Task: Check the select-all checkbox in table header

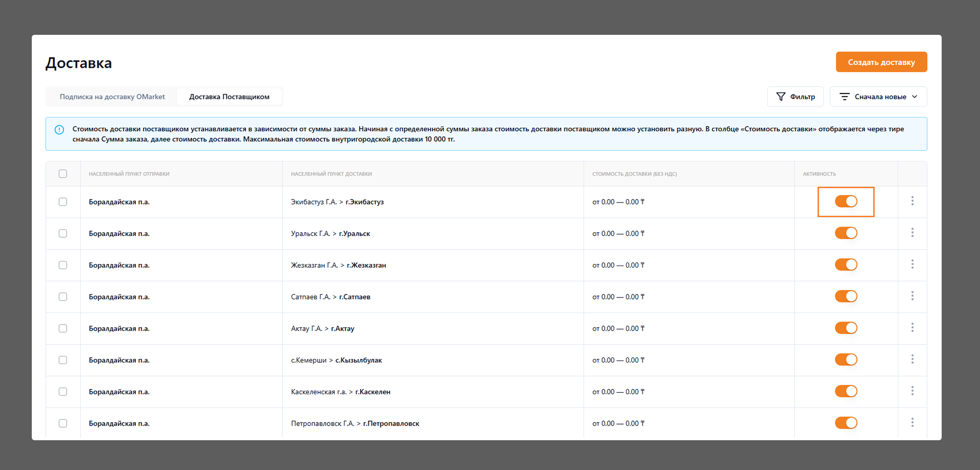Action: coord(63,174)
